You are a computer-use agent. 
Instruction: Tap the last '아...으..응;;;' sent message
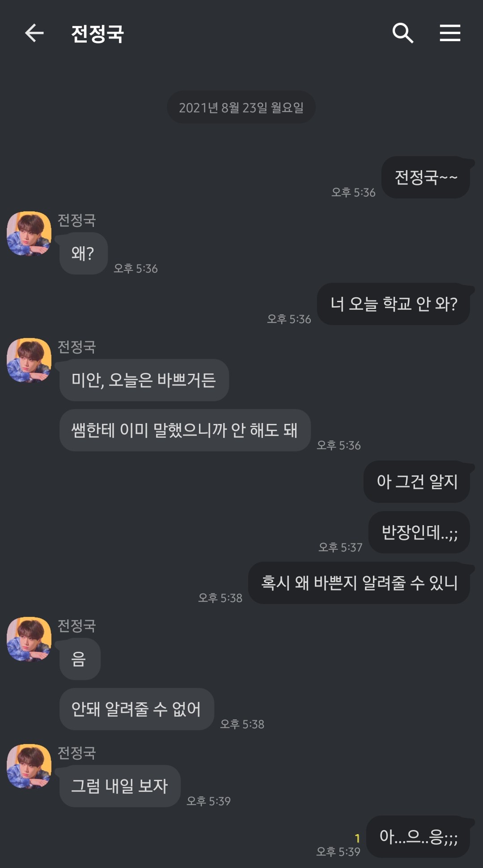[418, 837]
